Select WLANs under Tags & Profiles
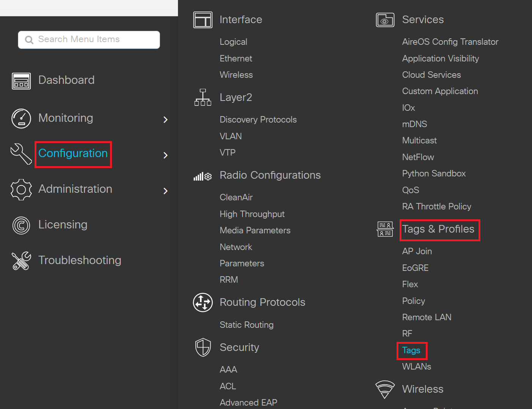The height and width of the screenshot is (409, 532). 417,367
